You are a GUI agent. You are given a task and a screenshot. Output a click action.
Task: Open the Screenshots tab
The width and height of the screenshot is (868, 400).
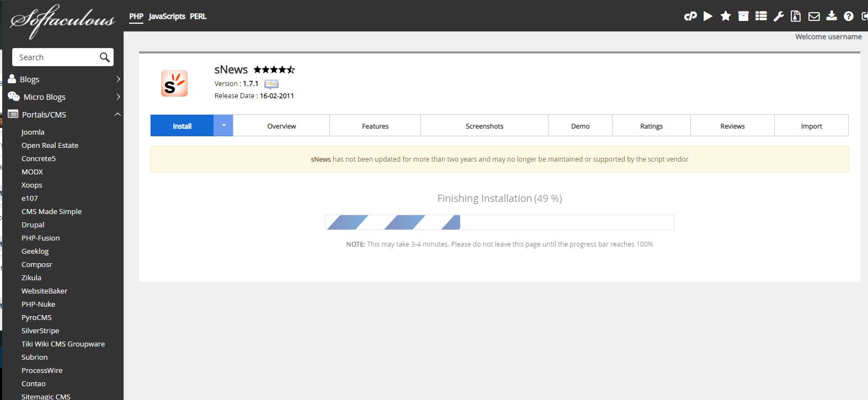point(484,126)
